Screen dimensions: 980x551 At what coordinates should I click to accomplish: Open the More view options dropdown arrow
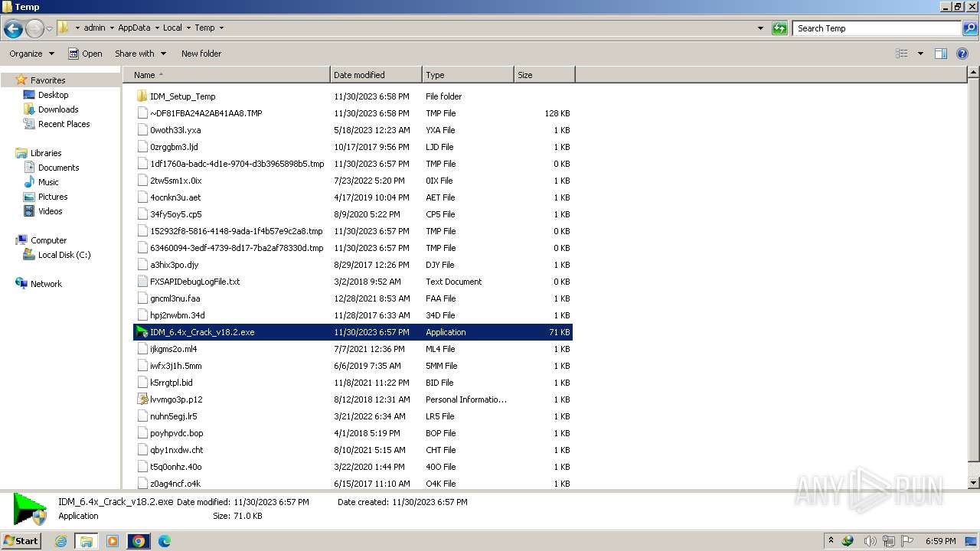point(920,54)
